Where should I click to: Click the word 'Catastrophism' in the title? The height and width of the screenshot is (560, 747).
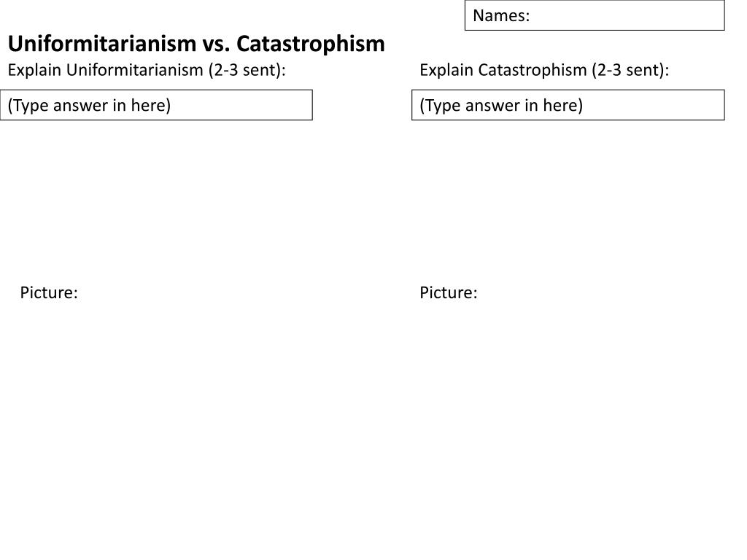(311, 44)
